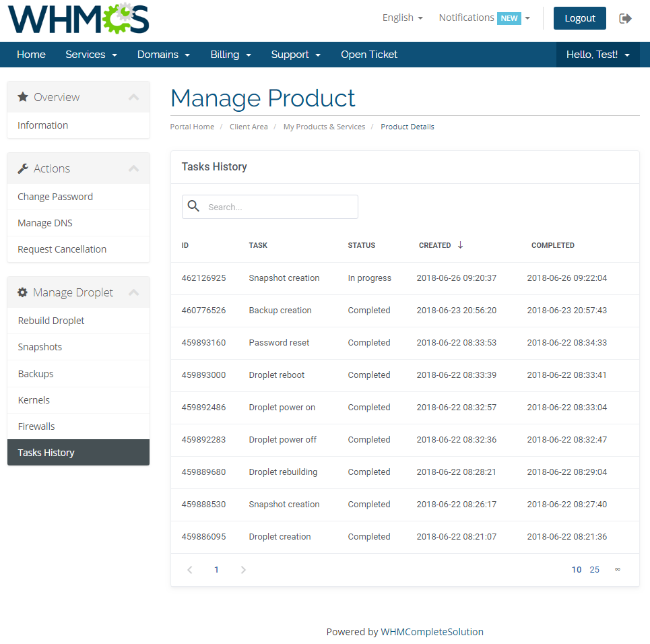
Task: Click the Logout button
Action: click(579, 18)
